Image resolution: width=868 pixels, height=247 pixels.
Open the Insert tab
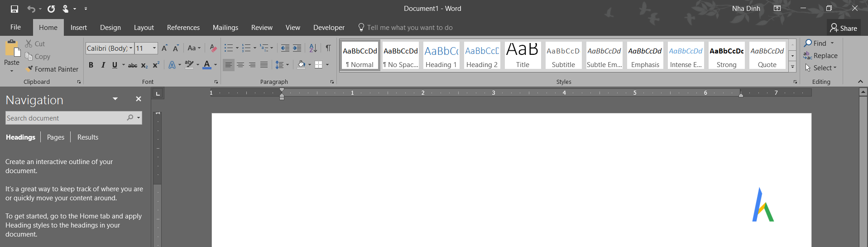point(79,28)
